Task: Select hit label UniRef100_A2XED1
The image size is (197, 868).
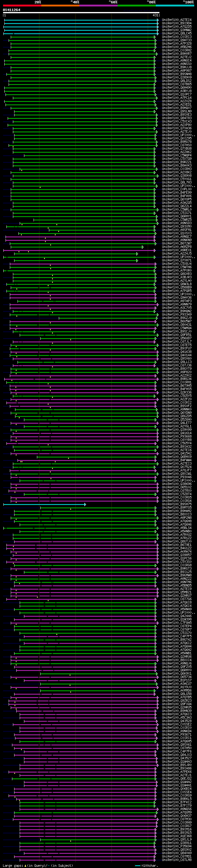Action: [x=177, y=104]
